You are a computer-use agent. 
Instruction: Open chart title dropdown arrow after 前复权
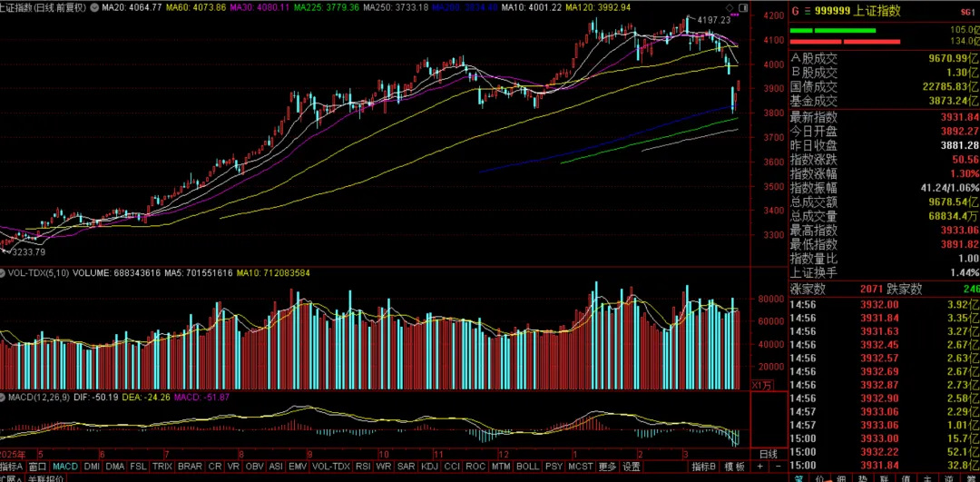pos(94,7)
